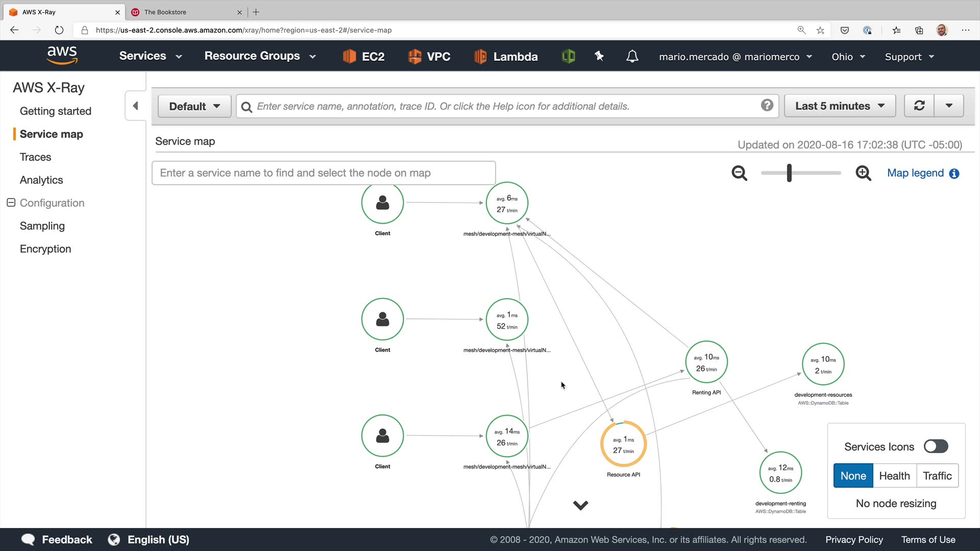Select Traffic node display option
980x551 pixels.
(937, 475)
